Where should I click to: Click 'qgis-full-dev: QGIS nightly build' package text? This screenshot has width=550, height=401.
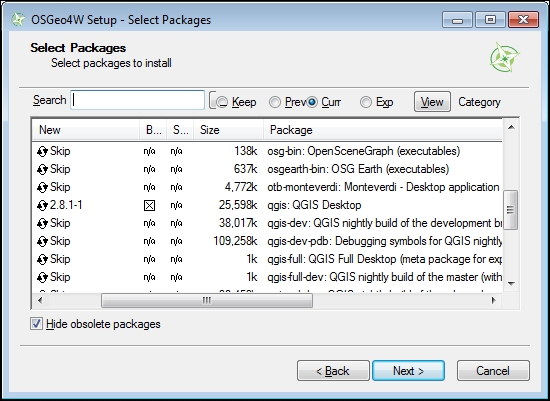384,277
